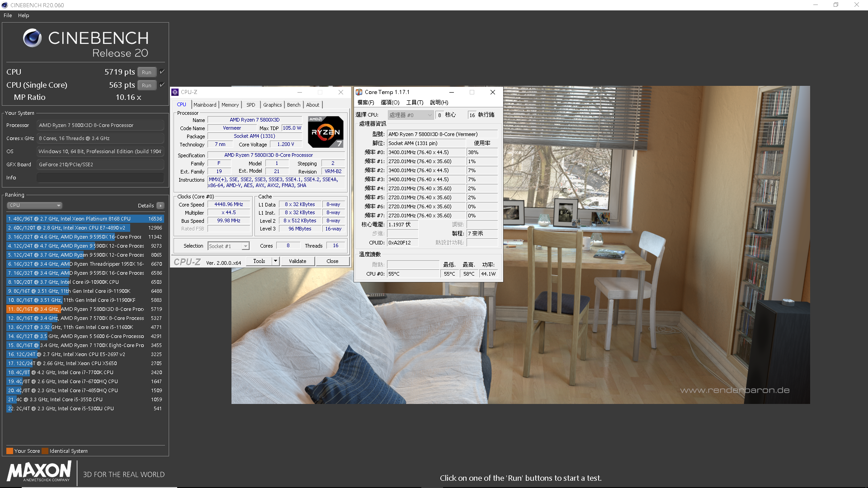Screen dimensions: 868x488
Task: Open the 檔案(F) menu in Core Temp
Action: coord(366,103)
